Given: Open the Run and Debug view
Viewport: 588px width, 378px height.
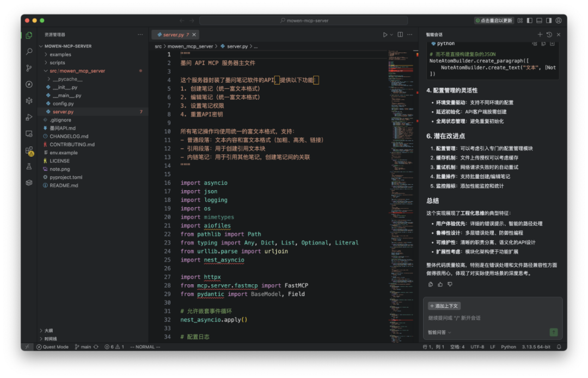Looking at the screenshot, I should pyautogui.click(x=29, y=117).
